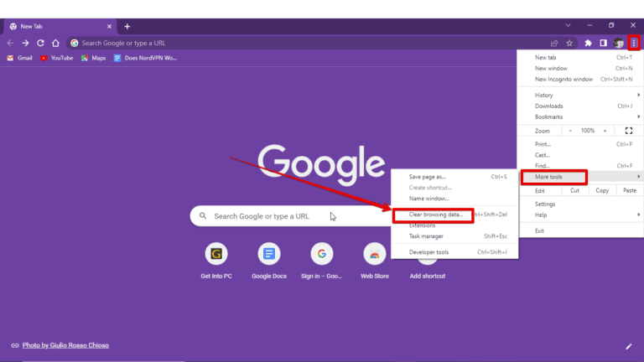Screen dimensions: 644x362
Task: Open Settings from the menu
Action: pos(581,204)
